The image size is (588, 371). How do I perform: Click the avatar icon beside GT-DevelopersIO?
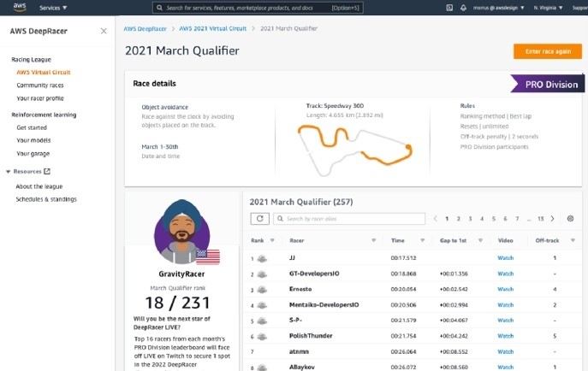262,274
